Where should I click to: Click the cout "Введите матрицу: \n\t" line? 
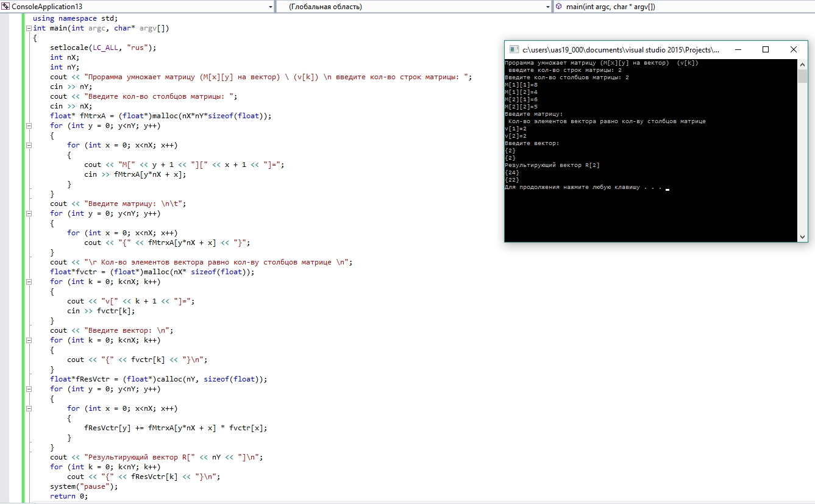(118, 204)
